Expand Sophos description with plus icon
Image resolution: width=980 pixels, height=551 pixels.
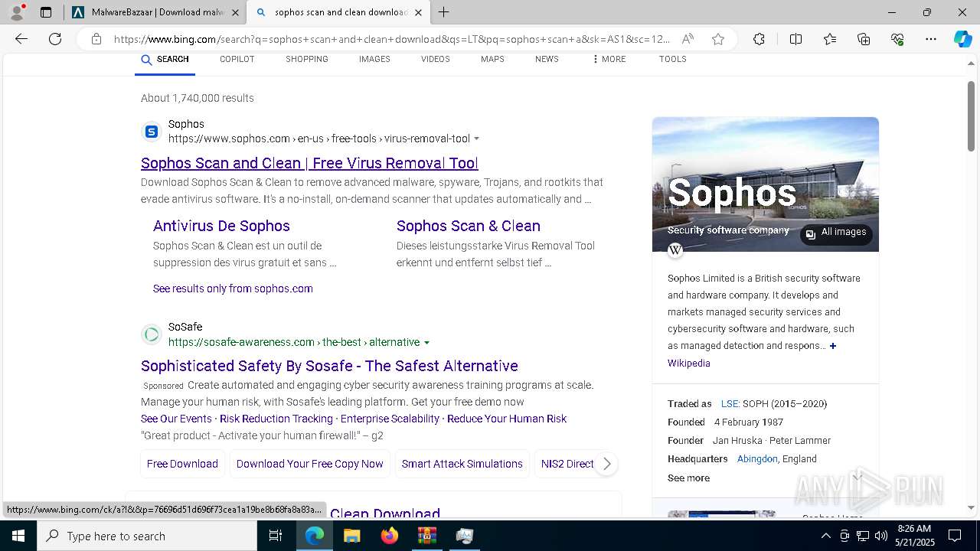[833, 346]
